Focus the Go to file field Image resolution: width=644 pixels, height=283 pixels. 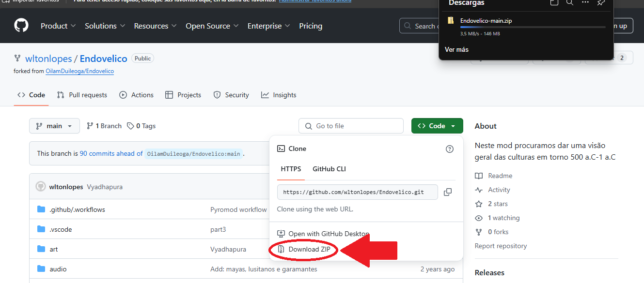click(351, 126)
